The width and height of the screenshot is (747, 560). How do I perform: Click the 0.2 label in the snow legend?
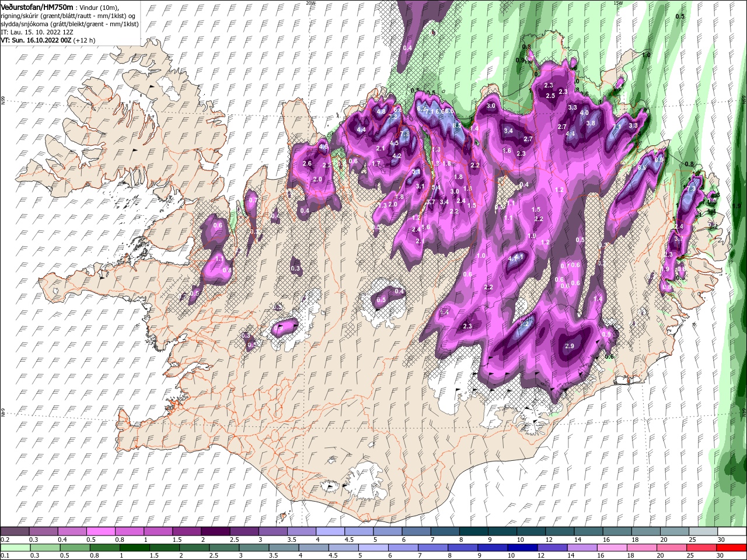tap(5, 540)
